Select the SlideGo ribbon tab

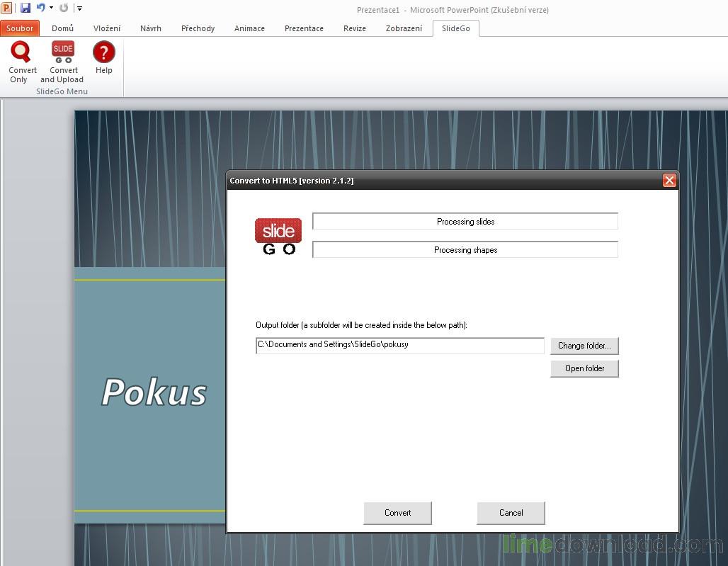pyautogui.click(x=456, y=28)
